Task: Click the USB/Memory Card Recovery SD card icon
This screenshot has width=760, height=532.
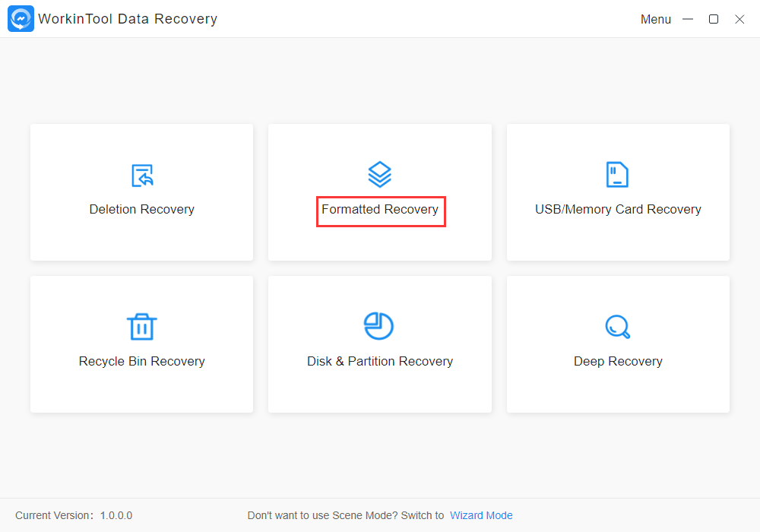Action: pyautogui.click(x=617, y=175)
